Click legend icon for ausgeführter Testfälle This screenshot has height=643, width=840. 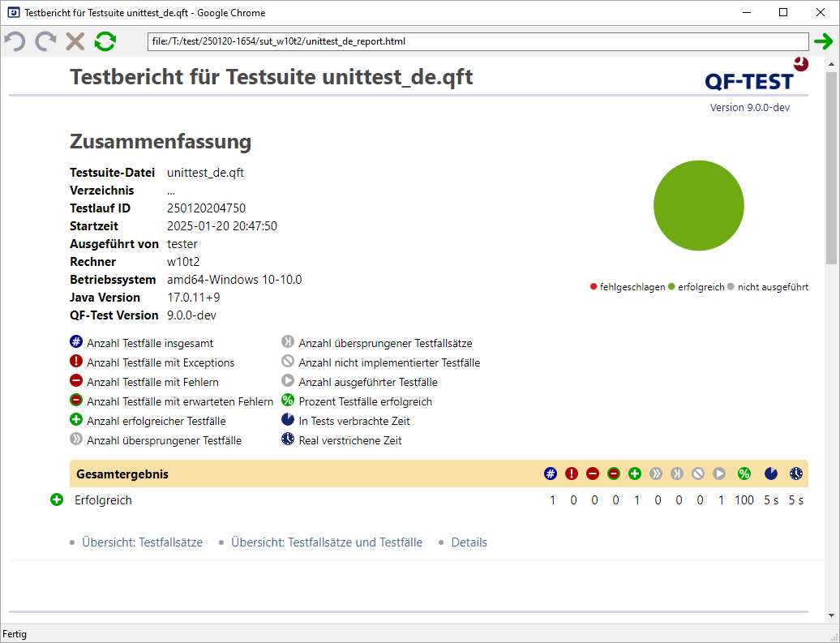tap(288, 380)
